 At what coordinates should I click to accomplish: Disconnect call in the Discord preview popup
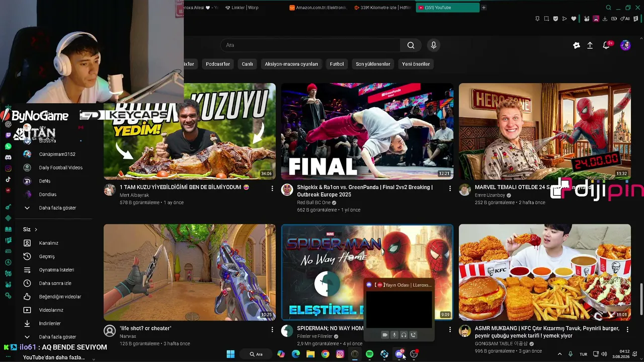click(x=413, y=335)
